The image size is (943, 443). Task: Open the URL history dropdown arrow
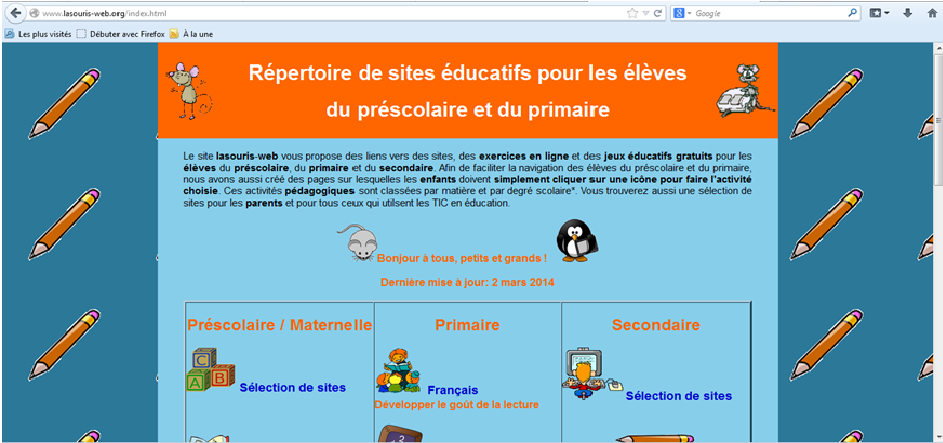pos(645,13)
